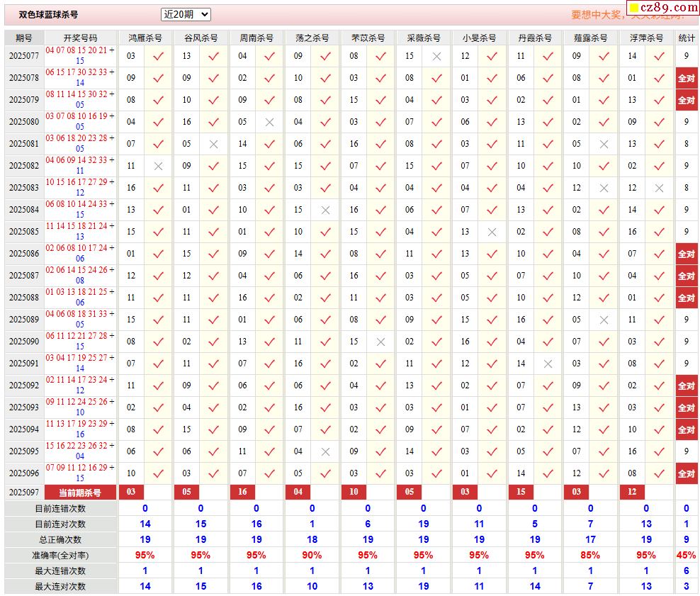
Task: Click the X mark for 荡之杀号 in row 2025095
Action: 325,452
